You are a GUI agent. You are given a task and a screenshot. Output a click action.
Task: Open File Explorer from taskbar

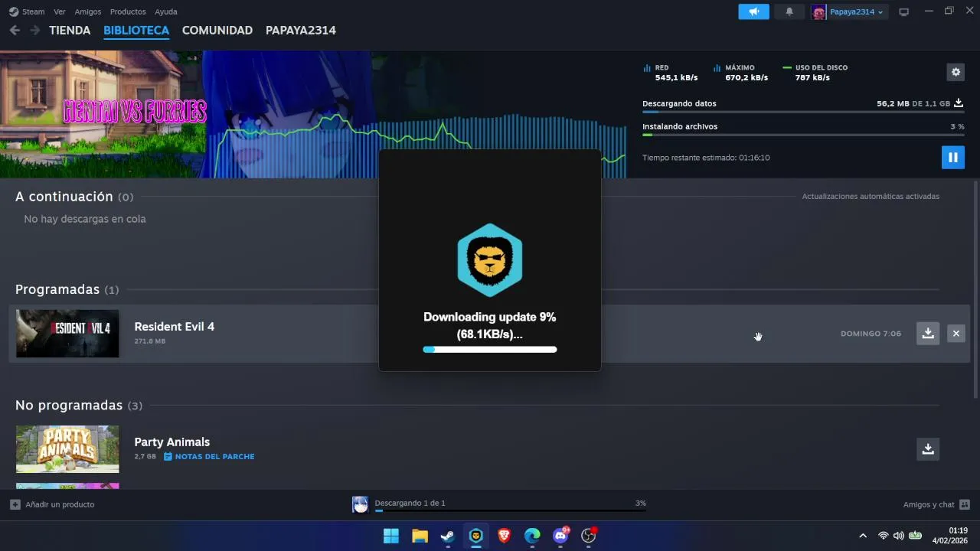click(420, 536)
